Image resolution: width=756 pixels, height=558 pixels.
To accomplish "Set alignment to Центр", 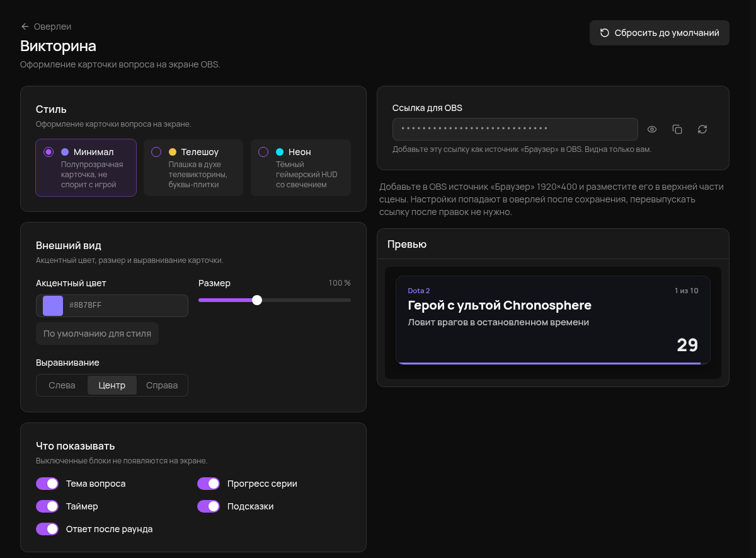I will click(x=112, y=385).
